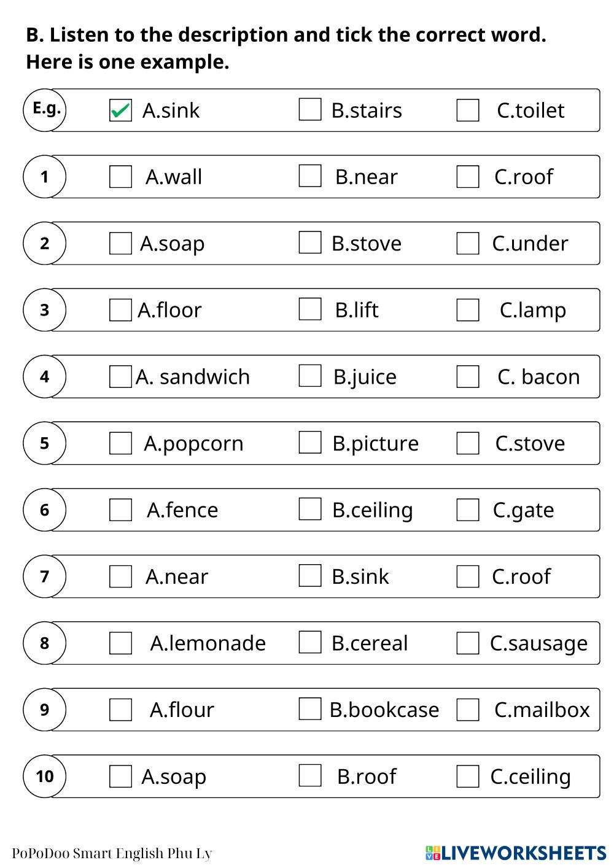Check the C.mailbox box in question 9

pos(468,710)
